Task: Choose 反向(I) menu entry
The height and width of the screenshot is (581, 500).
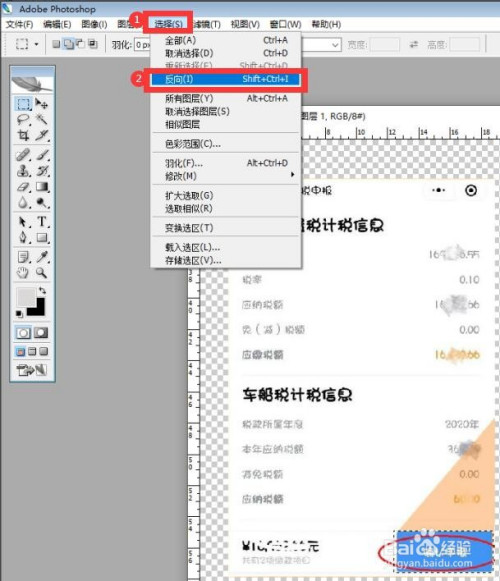Action: coord(226,79)
